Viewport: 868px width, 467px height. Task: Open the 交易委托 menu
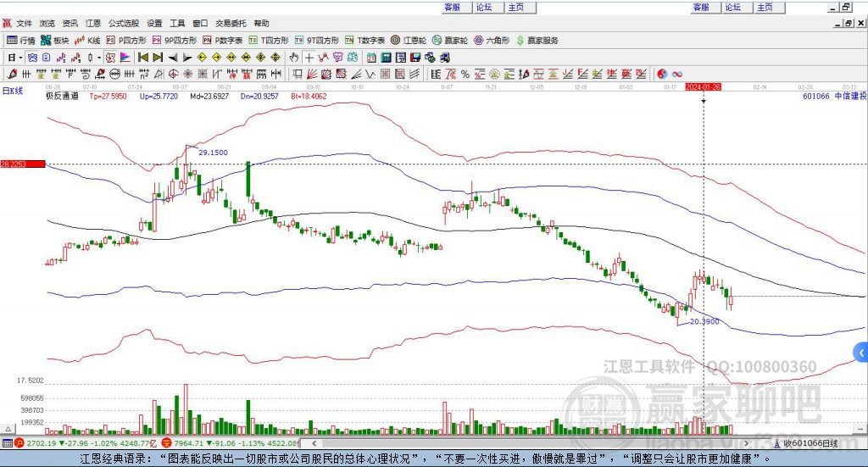[x=231, y=23]
